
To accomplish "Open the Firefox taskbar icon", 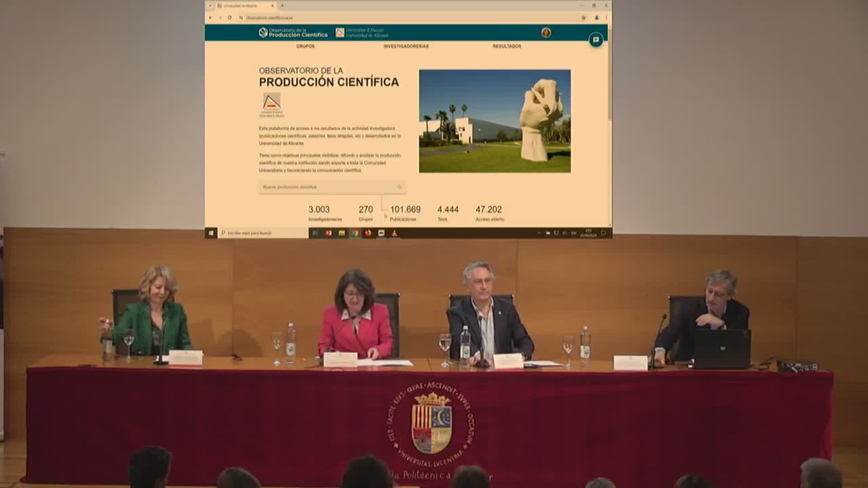I will pyautogui.click(x=368, y=233).
